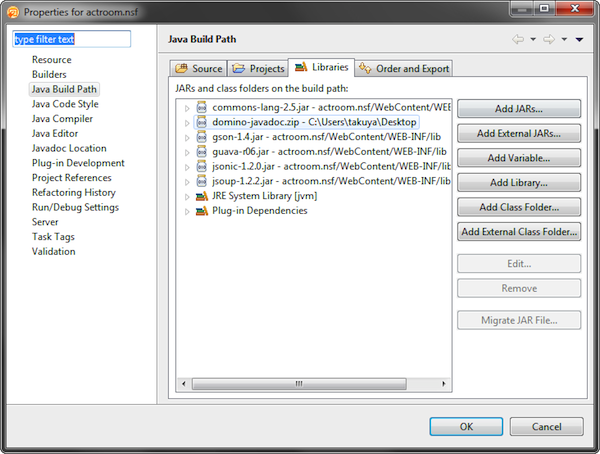Click the Add JARs... button
Image resolution: width=600 pixels, height=454 pixels.
[x=519, y=109]
